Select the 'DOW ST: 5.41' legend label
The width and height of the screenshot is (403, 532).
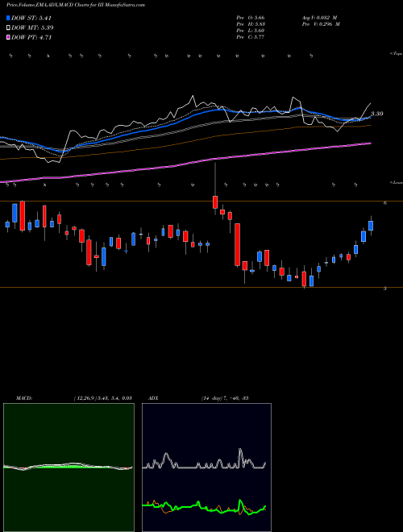point(31,18)
